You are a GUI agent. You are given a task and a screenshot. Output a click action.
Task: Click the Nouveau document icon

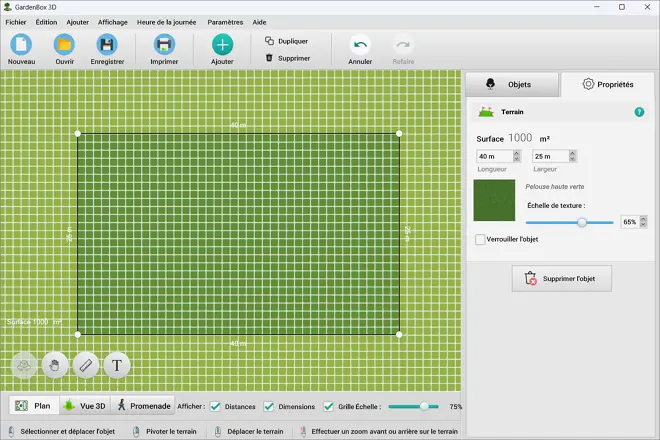point(21,44)
